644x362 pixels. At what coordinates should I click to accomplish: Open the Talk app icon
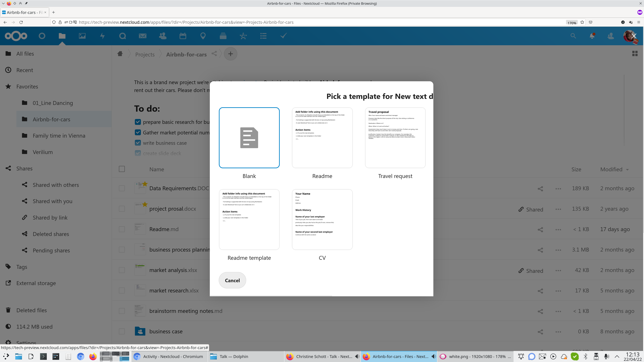(x=122, y=36)
